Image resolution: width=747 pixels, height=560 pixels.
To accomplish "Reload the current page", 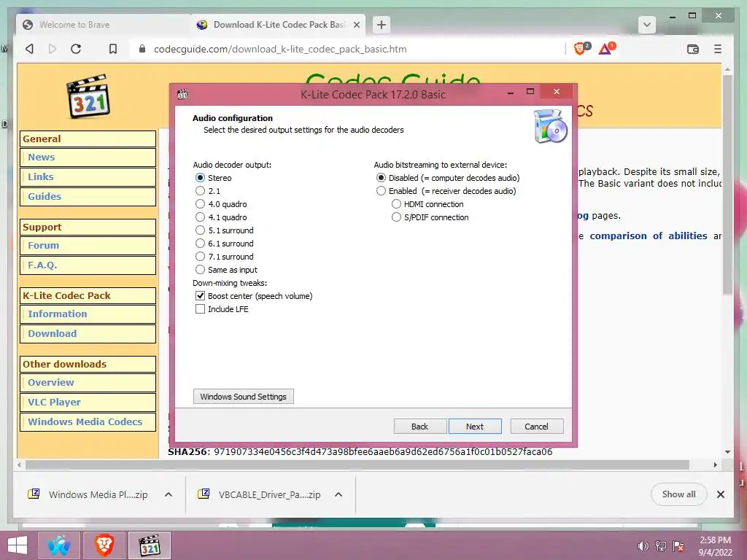I will tap(76, 49).
